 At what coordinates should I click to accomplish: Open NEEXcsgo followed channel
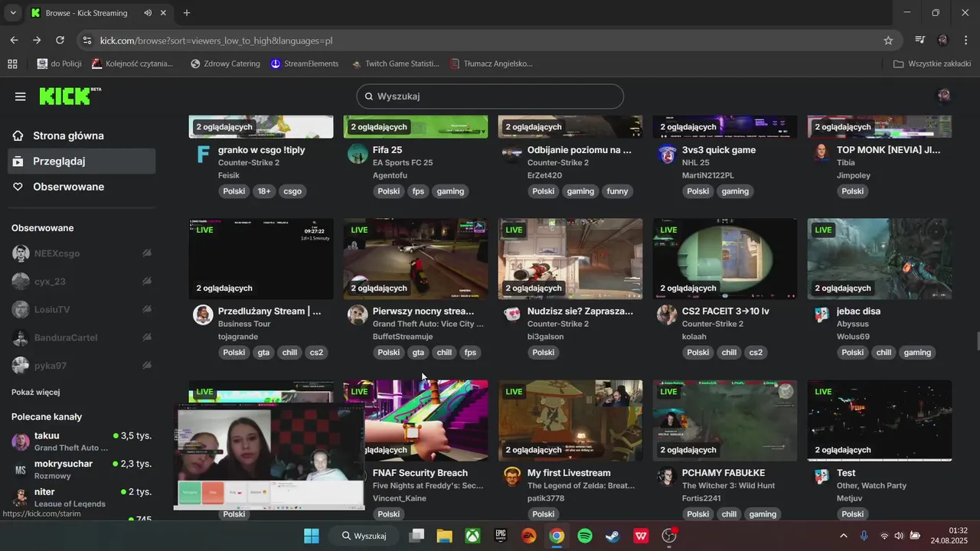(x=82, y=253)
